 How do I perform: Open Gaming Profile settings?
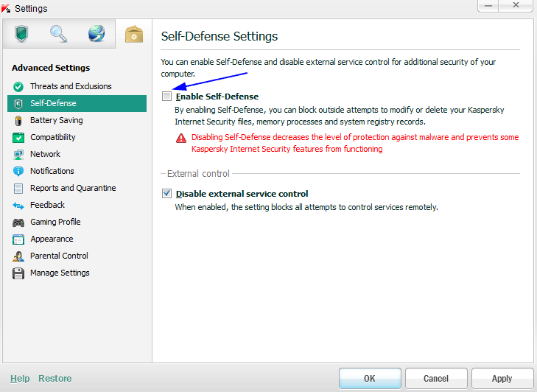tap(55, 222)
